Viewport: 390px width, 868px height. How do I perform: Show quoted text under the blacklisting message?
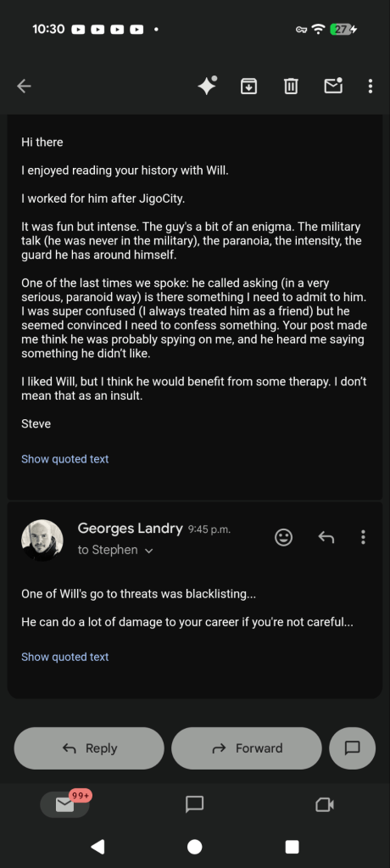pos(64,657)
